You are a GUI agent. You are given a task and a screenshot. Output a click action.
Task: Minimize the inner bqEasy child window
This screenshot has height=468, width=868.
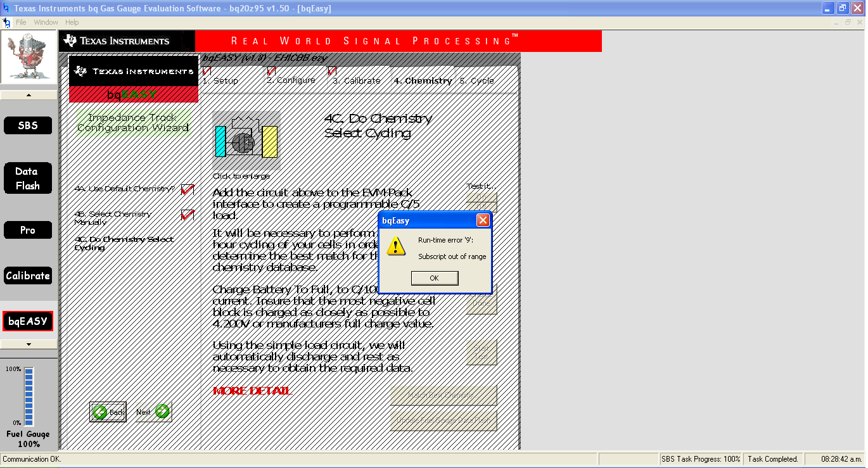click(835, 22)
